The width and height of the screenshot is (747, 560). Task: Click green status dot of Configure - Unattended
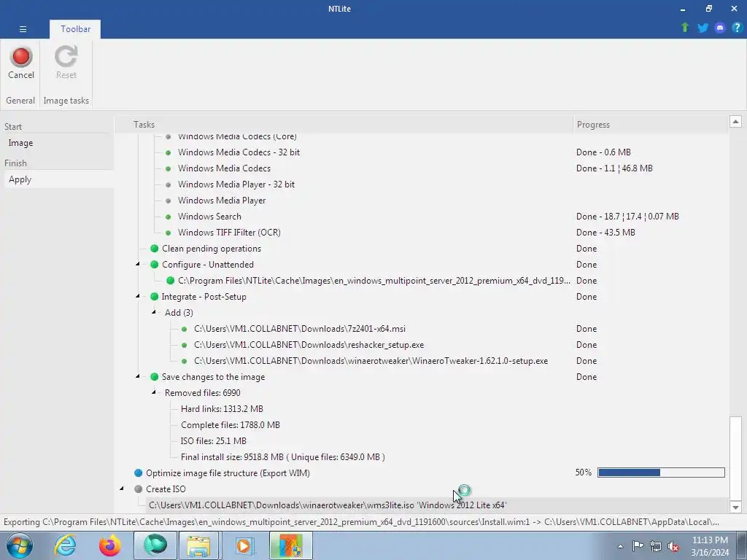click(x=154, y=264)
